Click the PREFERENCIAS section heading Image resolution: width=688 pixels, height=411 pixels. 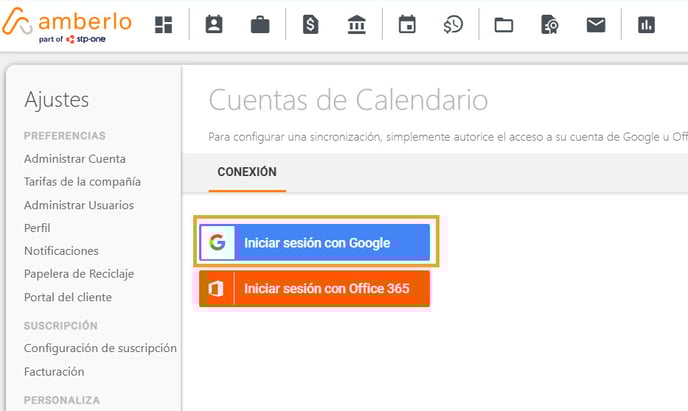pos(65,136)
